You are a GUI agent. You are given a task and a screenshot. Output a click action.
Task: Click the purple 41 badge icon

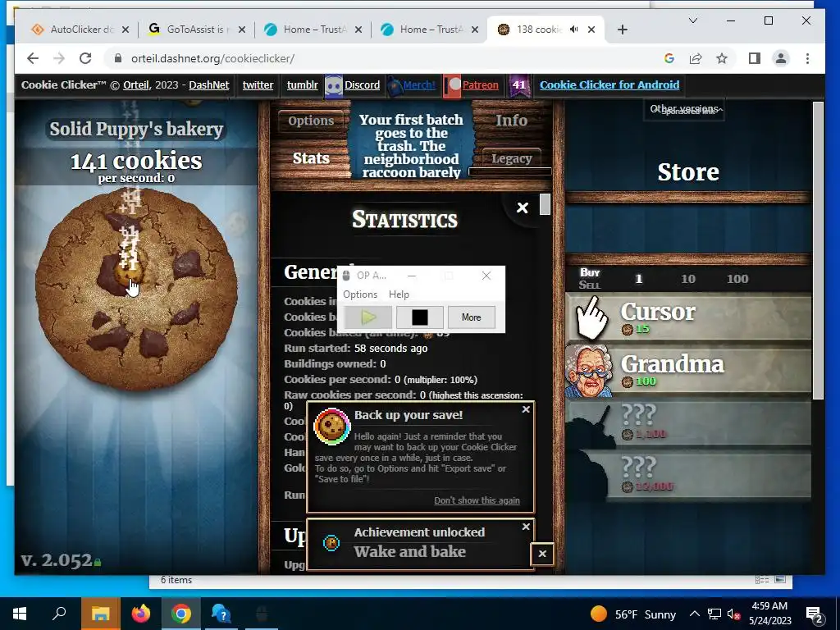(x=519, y=85)
